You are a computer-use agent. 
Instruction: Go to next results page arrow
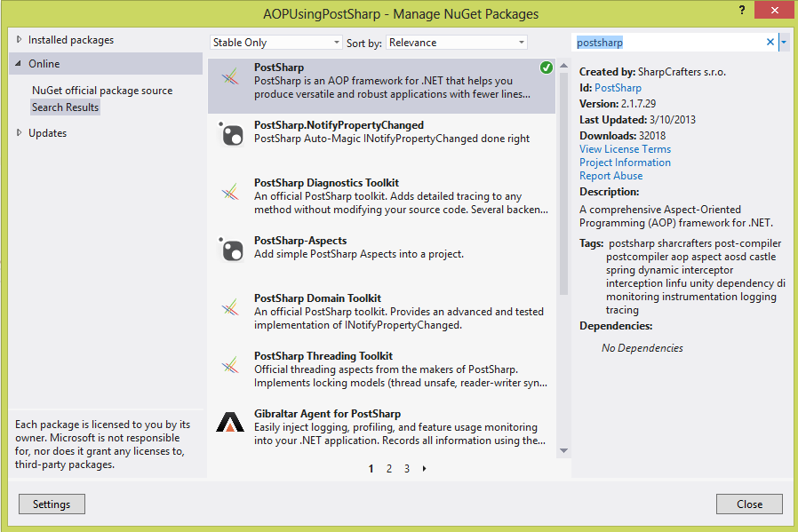point(425,468)
